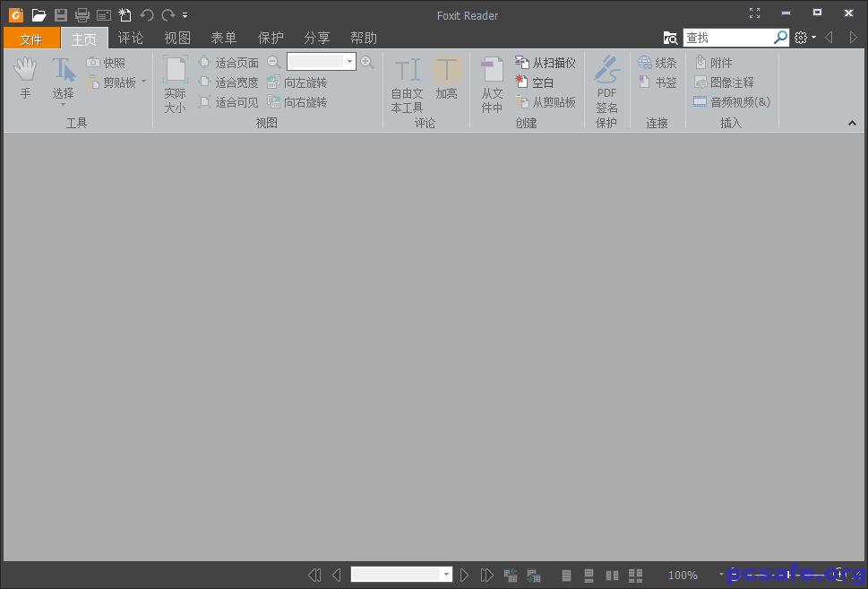The height and width of the screenshot is (589, 868).
Task: Click 音频视频 audio video insert
Action: click(732, 102)
